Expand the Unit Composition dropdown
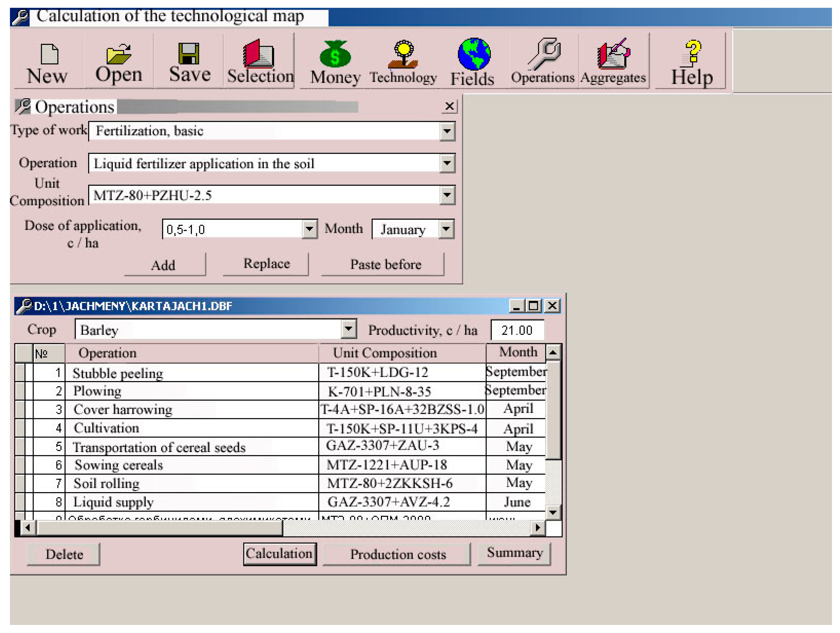 [x=447, y=195]
